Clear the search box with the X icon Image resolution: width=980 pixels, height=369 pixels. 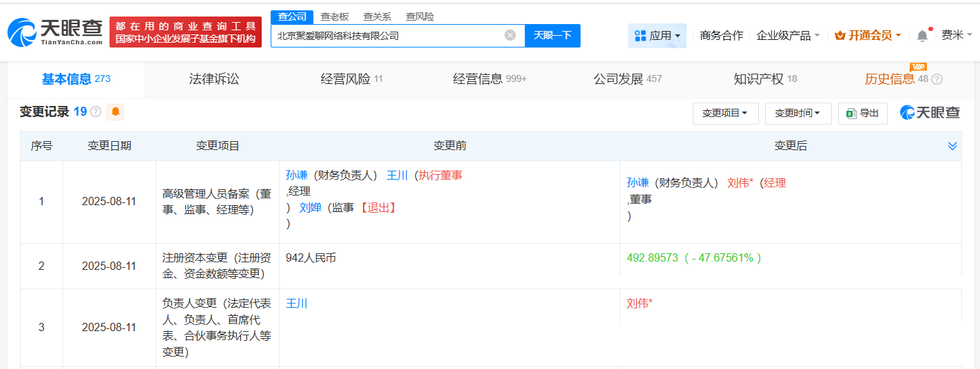point(510,35)
